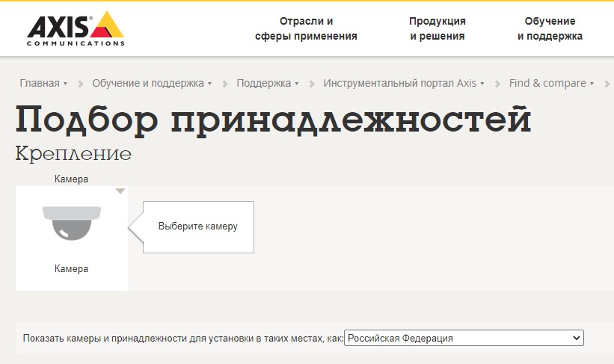Open the 'Российская Федерация' country dropdown

pos(464,338)
